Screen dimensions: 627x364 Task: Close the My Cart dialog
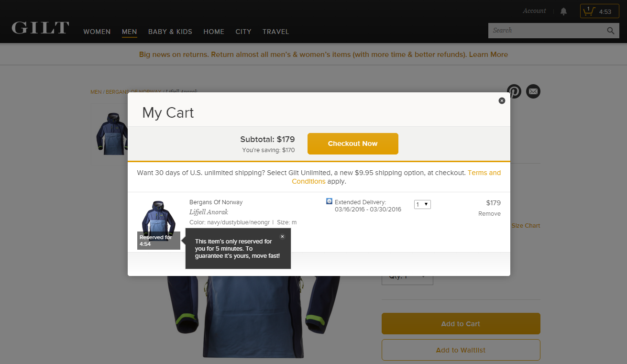(x=502, y=100)
